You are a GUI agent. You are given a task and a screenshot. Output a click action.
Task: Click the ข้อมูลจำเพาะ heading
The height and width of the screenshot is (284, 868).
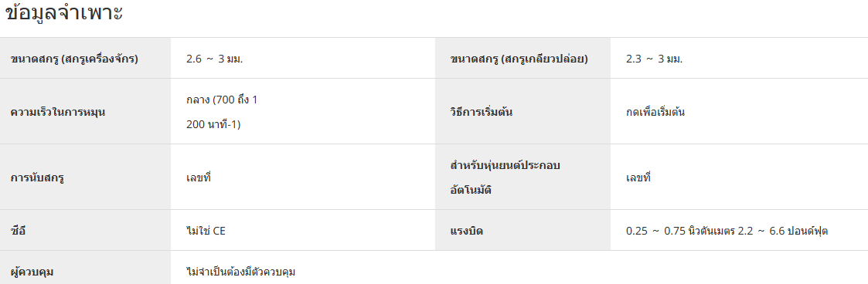click(x=63, y=13)
